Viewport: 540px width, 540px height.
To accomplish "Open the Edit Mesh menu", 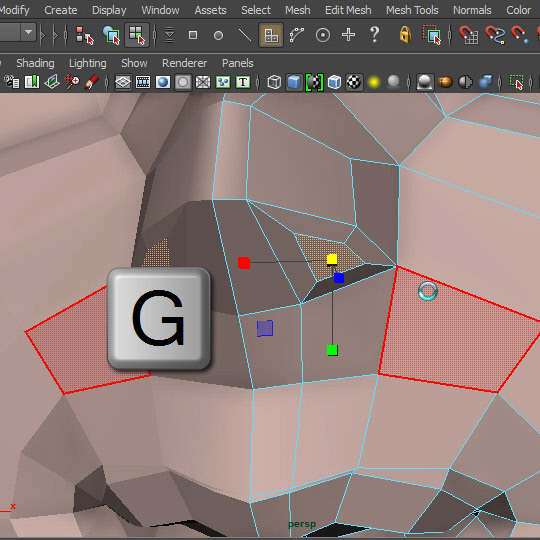I will pos(348,10).
